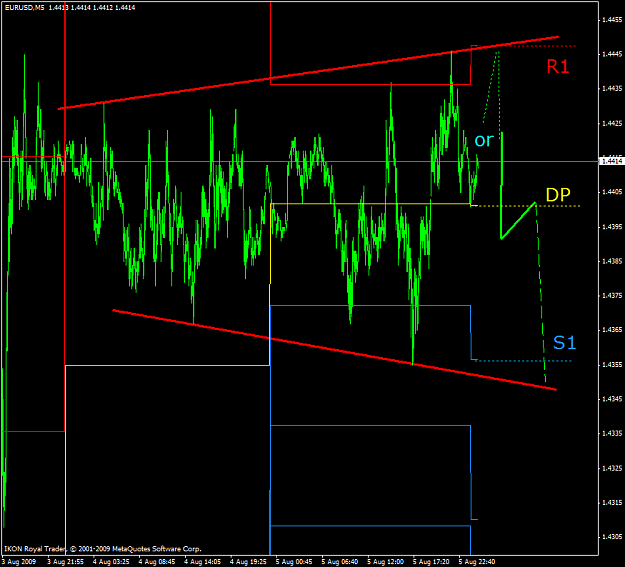Click the 1.4325 price axis value
Viewport: 625px width, 567px height.
[612, 468]
